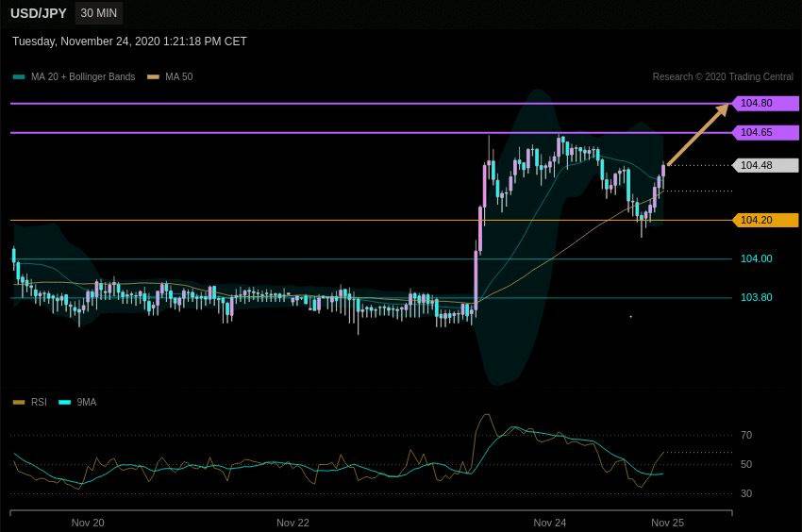The width and height of the screenshot is (802, 532).
Task: Click the orange 104.20 pivot price tag
Action: [x=765, y=220]
